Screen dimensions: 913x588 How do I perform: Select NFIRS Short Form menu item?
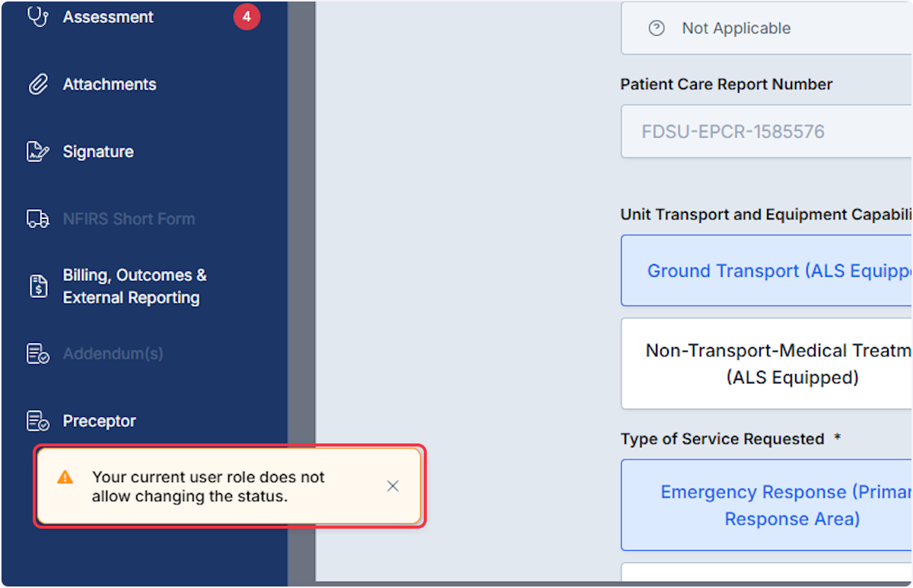[129, 219]
